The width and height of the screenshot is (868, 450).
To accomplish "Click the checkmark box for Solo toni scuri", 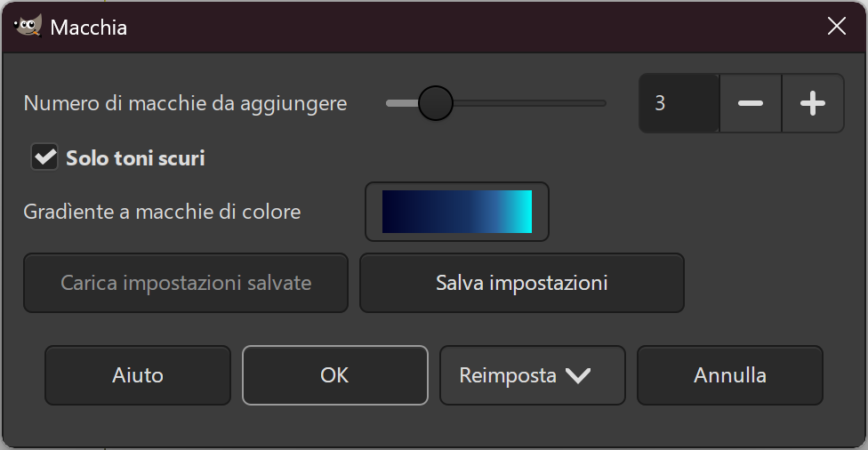I will 44,157.
